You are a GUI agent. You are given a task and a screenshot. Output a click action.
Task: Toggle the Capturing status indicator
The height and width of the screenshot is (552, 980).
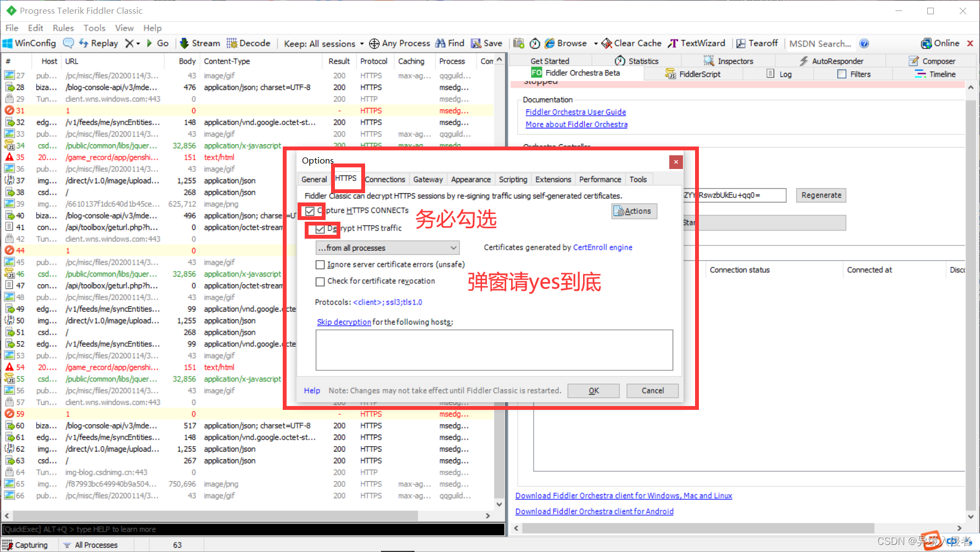point(25,545)
